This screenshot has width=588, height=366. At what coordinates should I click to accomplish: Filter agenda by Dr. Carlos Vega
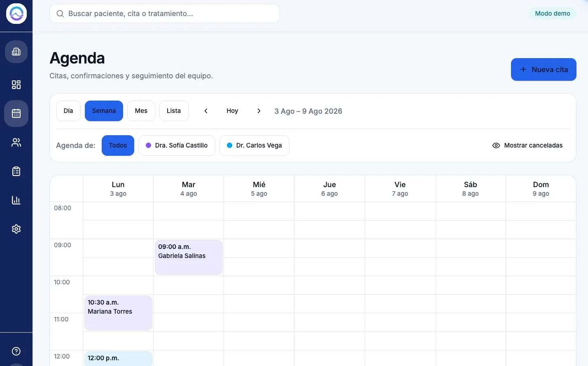254,145
